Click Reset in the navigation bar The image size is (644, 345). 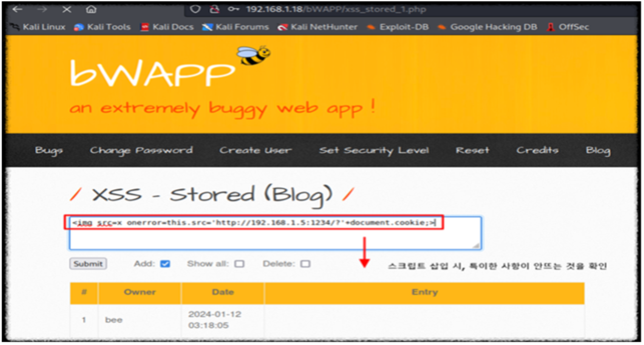pos(472,150)
